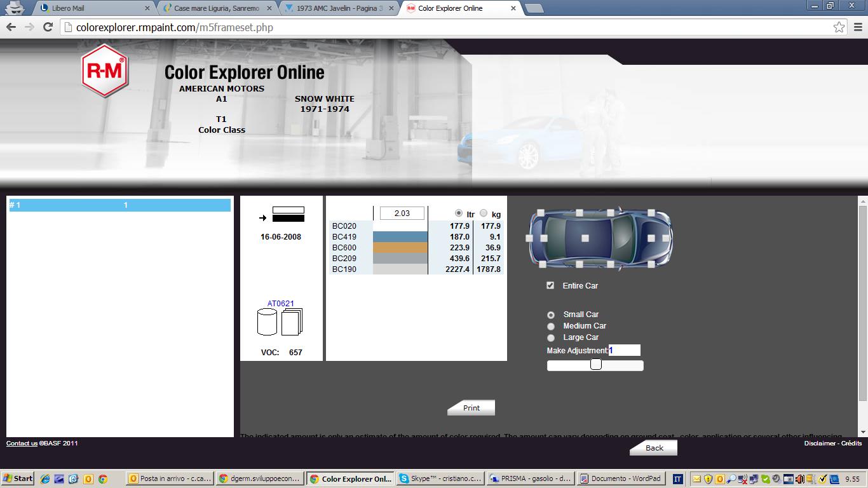Toggle the lower-side rear door checkbox on car
Screen dimensions: 868x488
coord(580,264)
